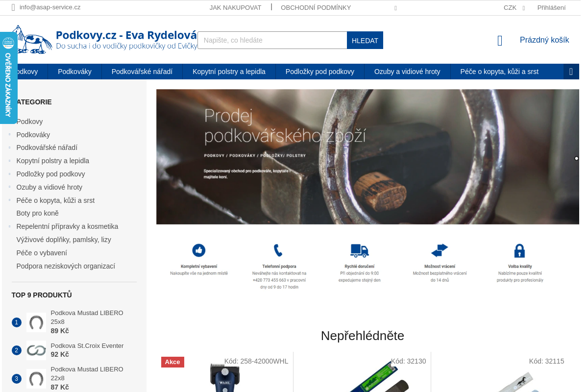Viewport: 588px width, 392px height.
Task: Expand Podkováky category in sidebar
Action: (9, 134)
